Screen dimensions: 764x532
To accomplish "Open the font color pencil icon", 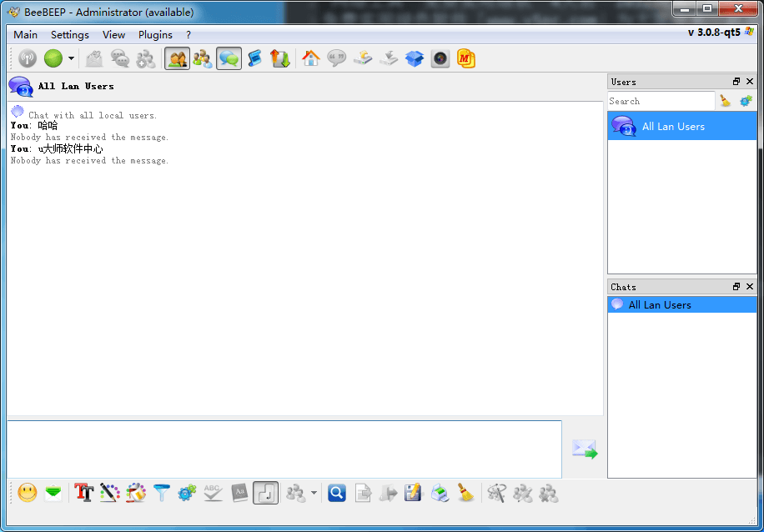I will click(109, 493).
